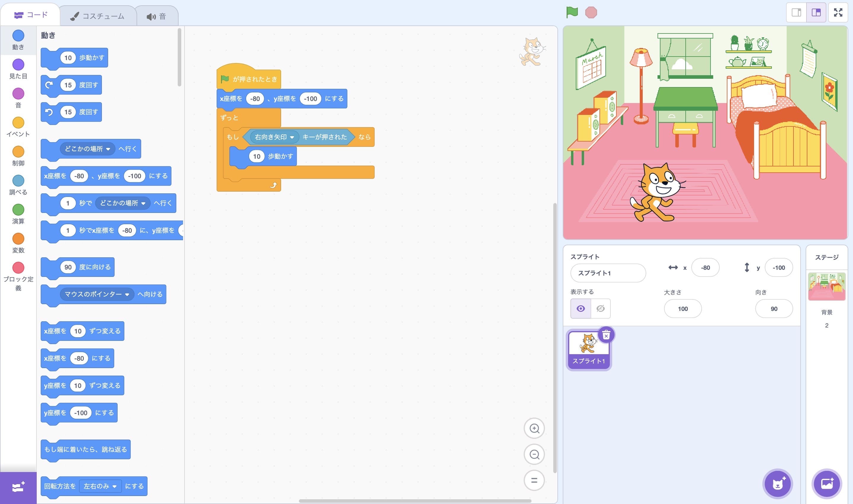Image resolution: width=853 pixels, height=504 pixels.
Task: Show the sprite with eye button
Action: pos(581,308)
